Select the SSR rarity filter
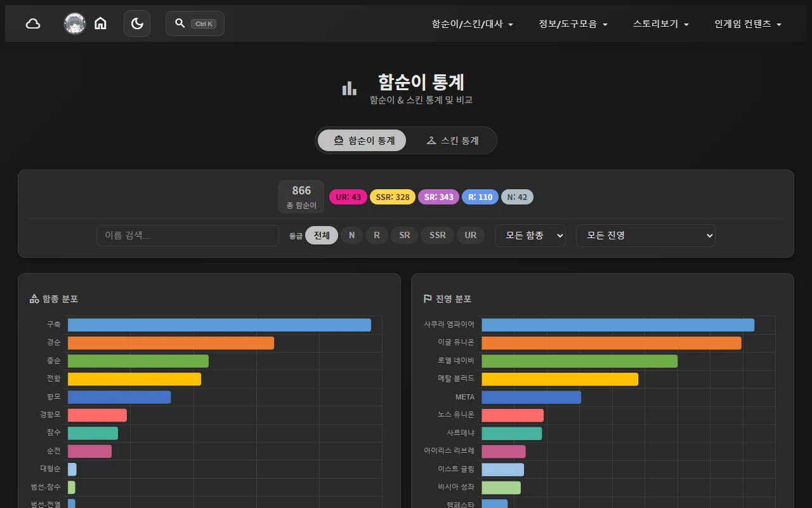Image resolution: width=812 pixels, height=508 pixels. pos(438,236)
